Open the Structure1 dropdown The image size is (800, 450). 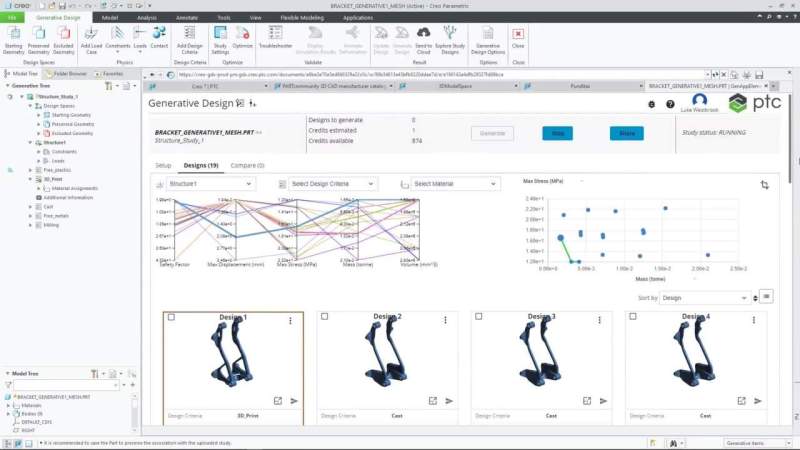click(211, 184)
